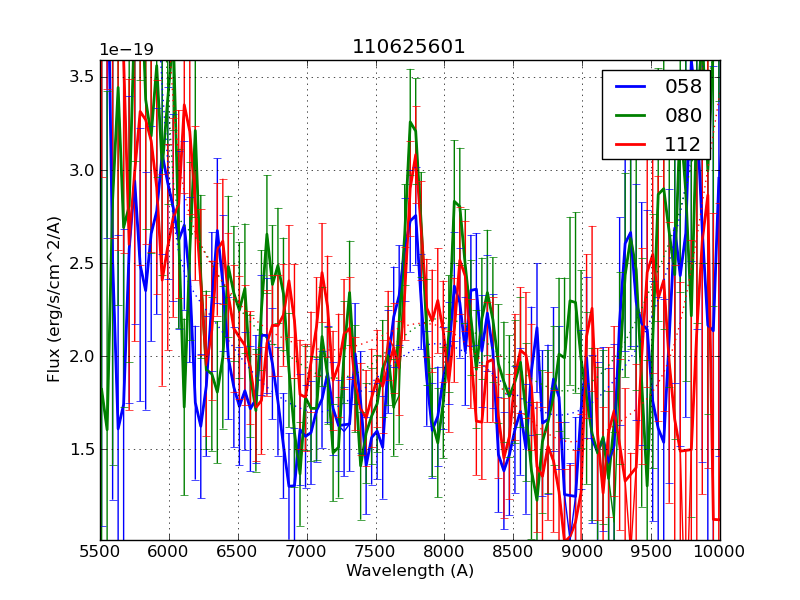800x600 pixels.
Task: Click the 10000 x-axis tick label
Action: pyautogui.click(x=719, y=552)
